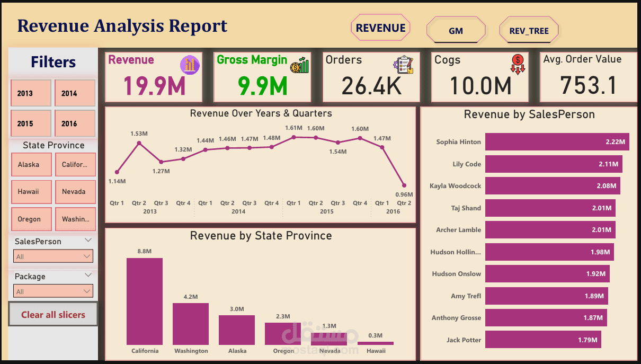Viewport: 641px width, 364px height.
Task: Select the Nevada state filter
Action: tap(75, 192)
